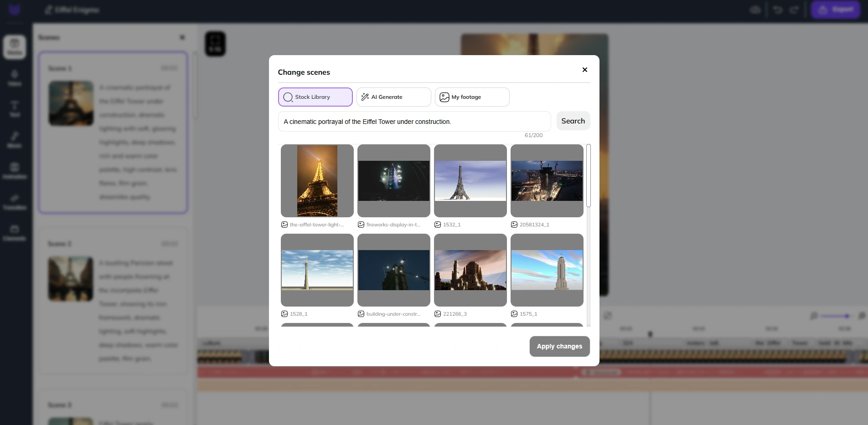Image resolution: width=868 pixels, height=425 pixels.
Task: Select the the-eiffel-tower-light thumbnail
Action: point(317,181)
